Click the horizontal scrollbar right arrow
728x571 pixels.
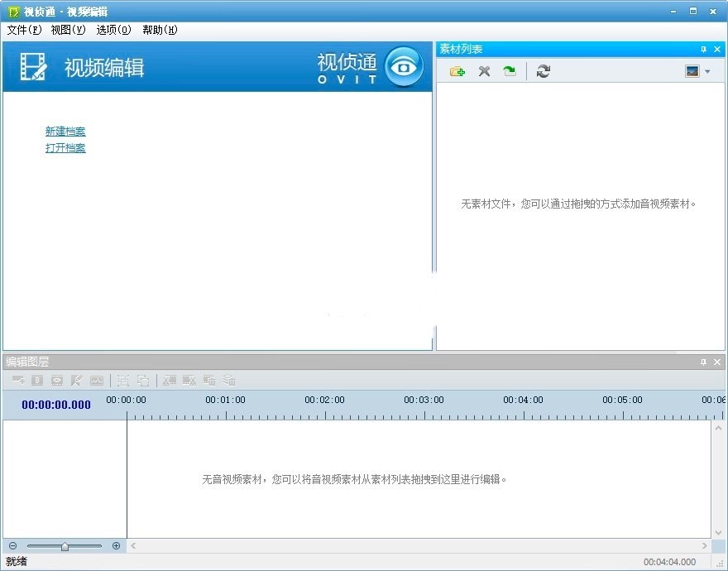pos(705,546)
